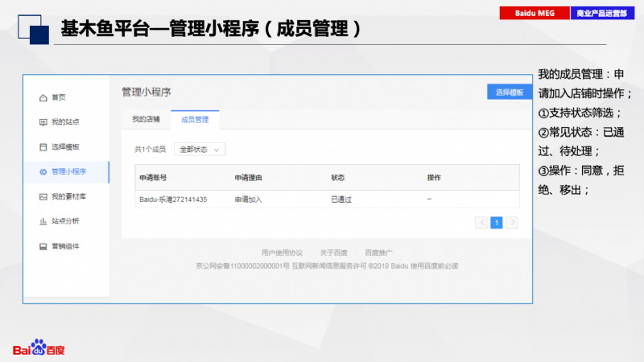The height and width of the screenshot is (362, 644).
Task: Click the Baidu 百度 logo
Action: click(x=39, y=348)
